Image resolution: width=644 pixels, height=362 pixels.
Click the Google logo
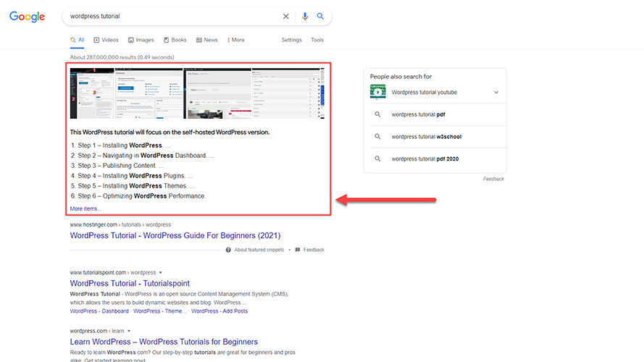[x=27, y=17]
